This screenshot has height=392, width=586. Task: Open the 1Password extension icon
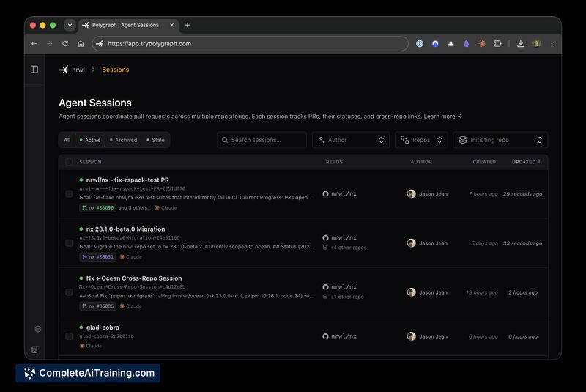click(420, 44)
